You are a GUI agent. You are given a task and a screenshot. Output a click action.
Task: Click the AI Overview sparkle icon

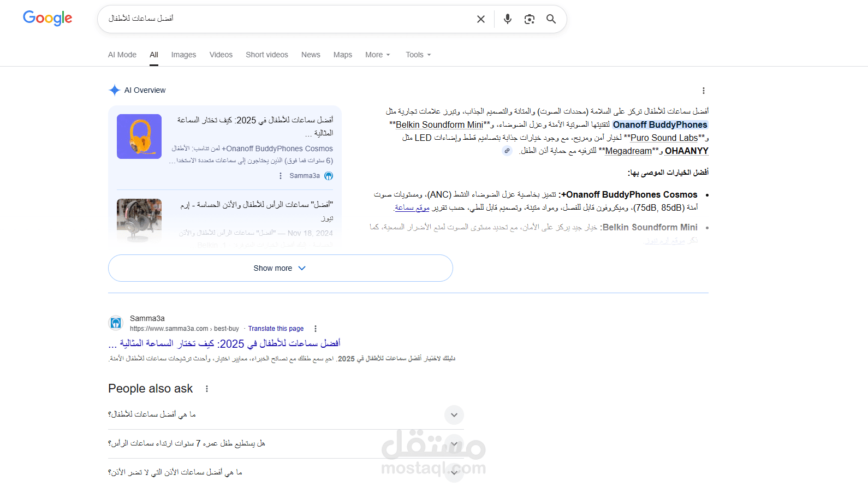pos(115,90)
